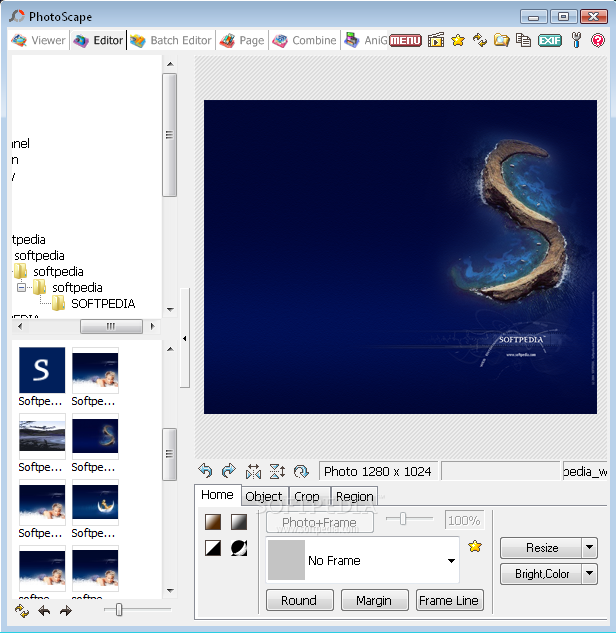
Task: Go to the Page tab
Action: click(x=242, y=40)
